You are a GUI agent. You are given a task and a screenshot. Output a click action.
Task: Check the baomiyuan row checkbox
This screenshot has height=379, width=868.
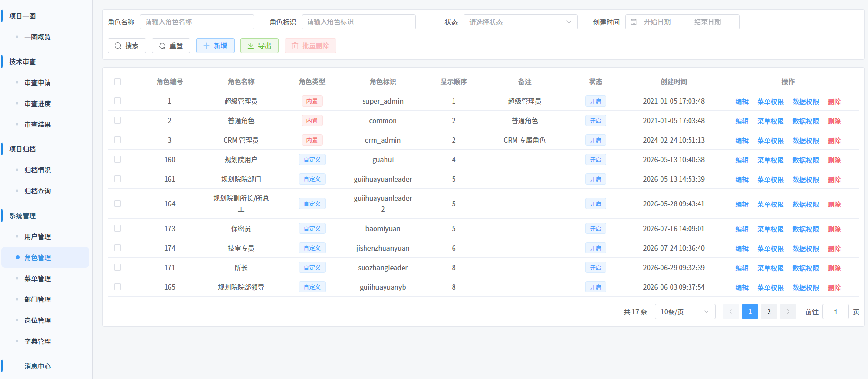point(118,228)
